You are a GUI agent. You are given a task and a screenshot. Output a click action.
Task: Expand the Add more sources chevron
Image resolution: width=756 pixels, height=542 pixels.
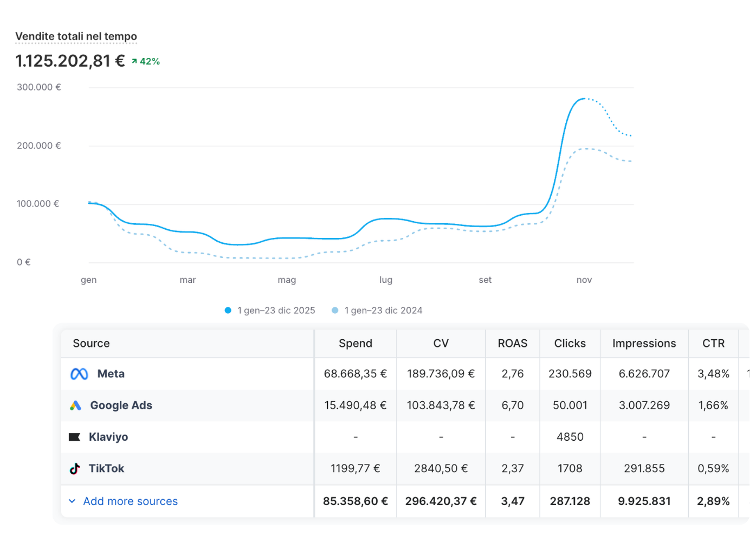pyautogui.click(x=72, y=501)
